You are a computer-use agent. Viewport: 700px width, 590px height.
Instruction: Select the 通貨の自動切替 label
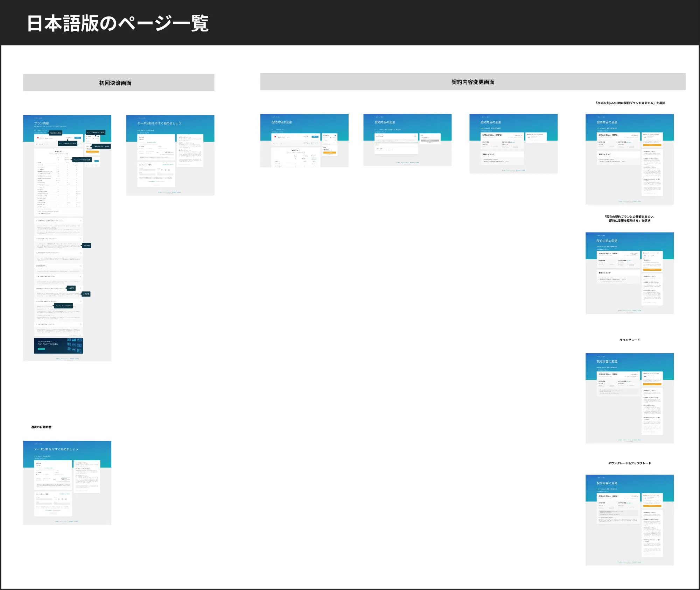pyautogui.click(x=41, y=427)
